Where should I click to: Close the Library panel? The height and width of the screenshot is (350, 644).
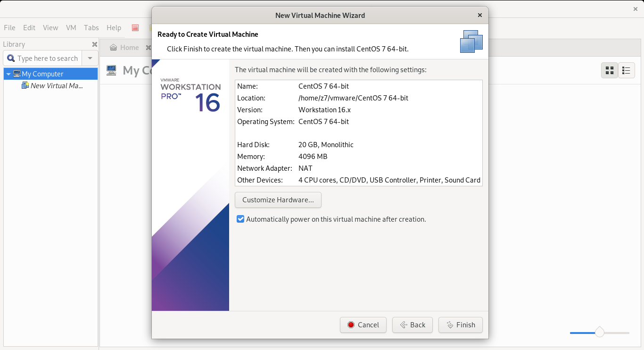pos(94,44)
